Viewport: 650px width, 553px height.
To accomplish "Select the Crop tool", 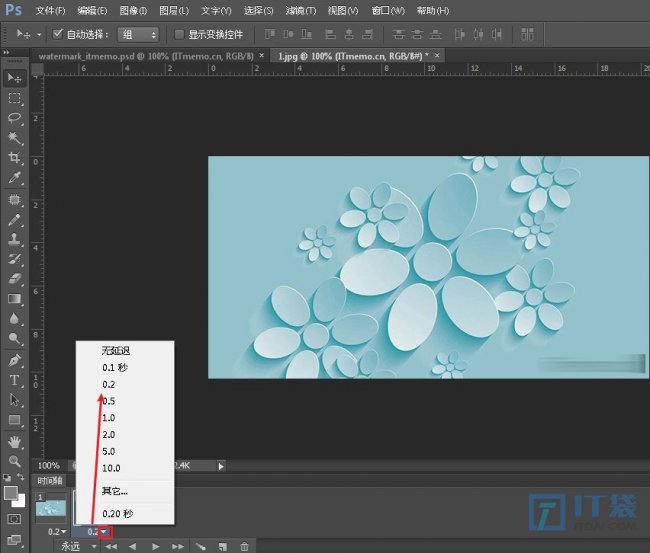I will coord(14,158).
